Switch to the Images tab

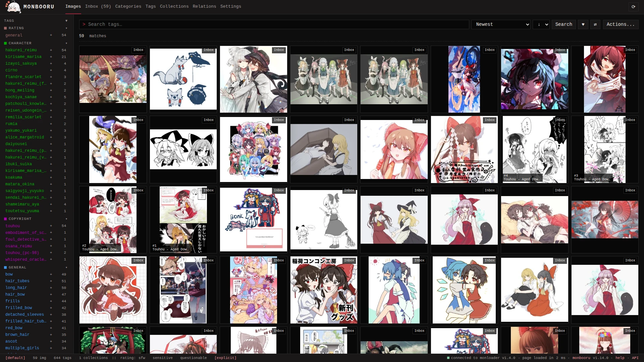[73, 6]
